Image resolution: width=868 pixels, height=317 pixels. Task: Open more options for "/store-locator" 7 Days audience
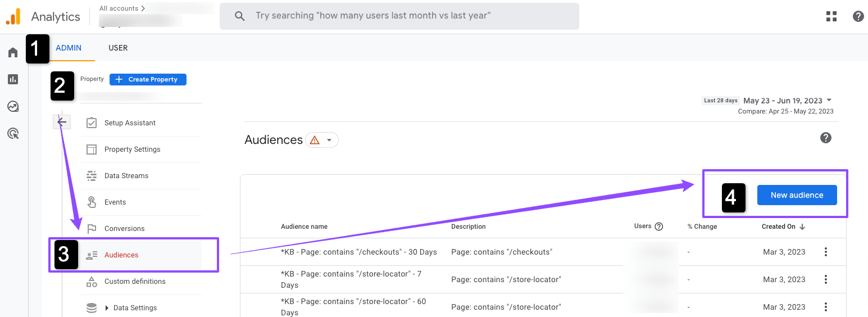pos(826,279)
